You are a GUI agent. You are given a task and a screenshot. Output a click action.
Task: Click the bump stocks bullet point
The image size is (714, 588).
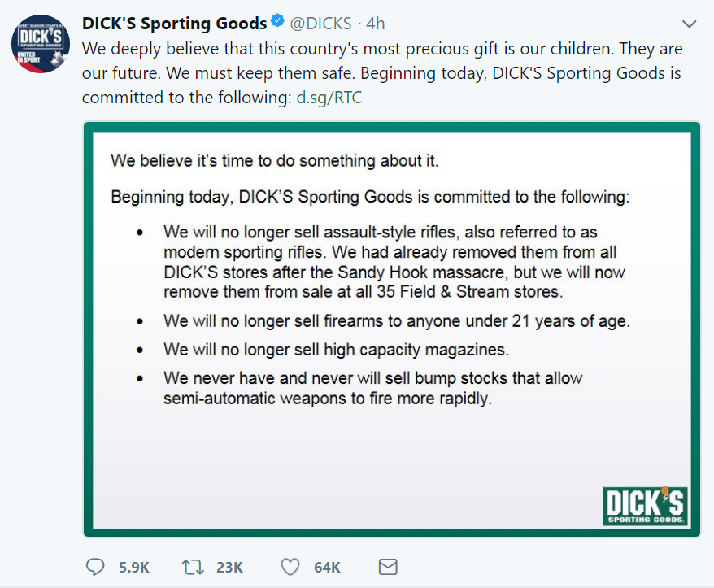pyautogui.click(x=373, y=388)
